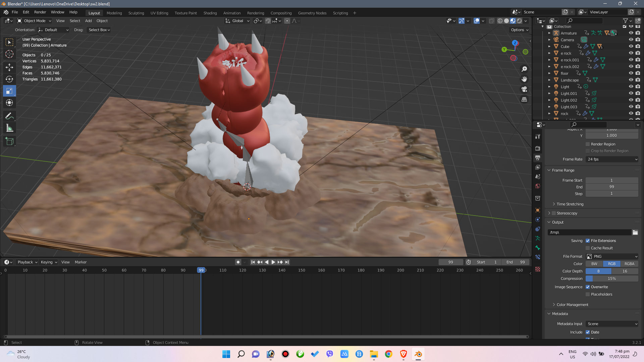This screenshot has width=644, height=362.
Task: Open the World properties tab
Action: pyautogui.click(x=538, y=186)
